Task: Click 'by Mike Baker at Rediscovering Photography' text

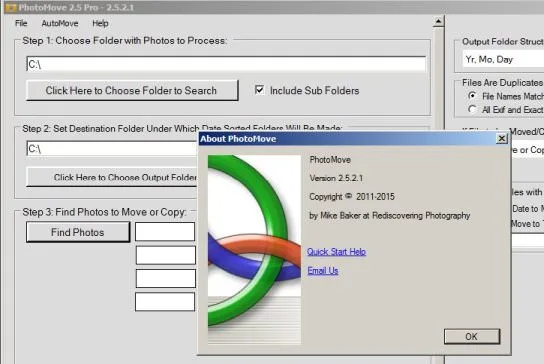Action: [x=390, y=215]
